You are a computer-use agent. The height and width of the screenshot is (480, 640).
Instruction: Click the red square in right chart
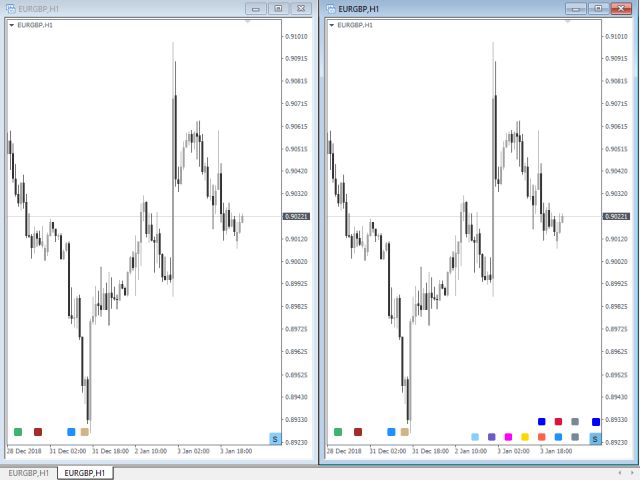pos(558,422)
